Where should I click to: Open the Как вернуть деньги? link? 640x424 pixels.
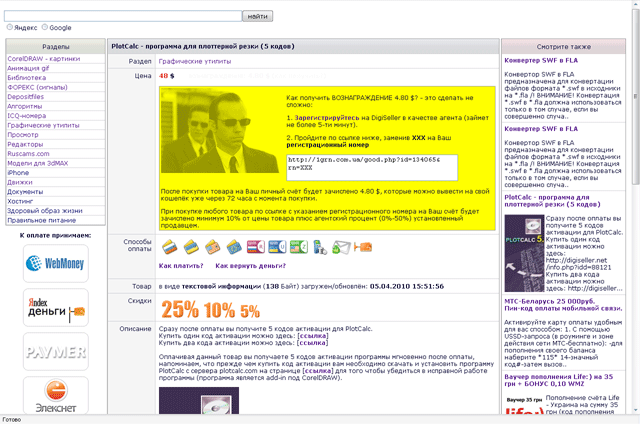click(250, 266)
